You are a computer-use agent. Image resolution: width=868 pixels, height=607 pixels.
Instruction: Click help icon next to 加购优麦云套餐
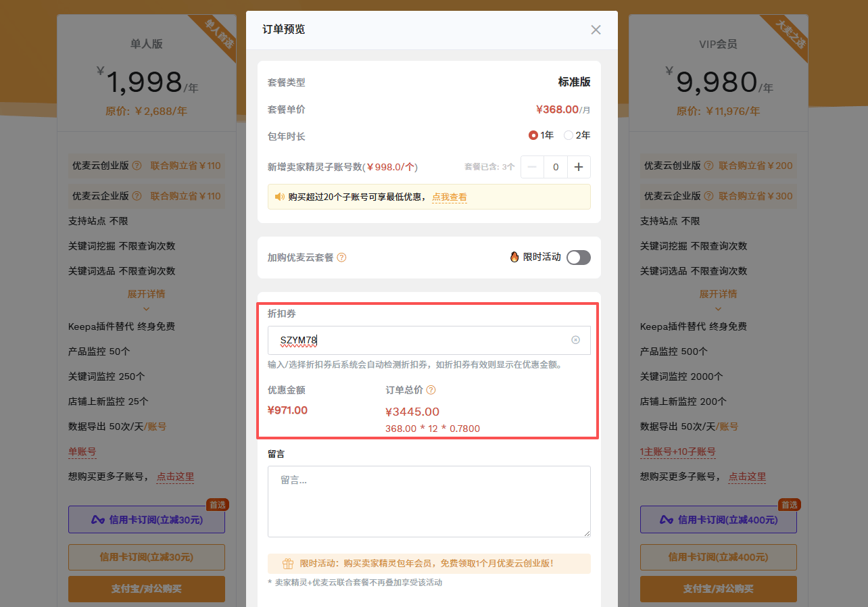(x=341, y=258)
